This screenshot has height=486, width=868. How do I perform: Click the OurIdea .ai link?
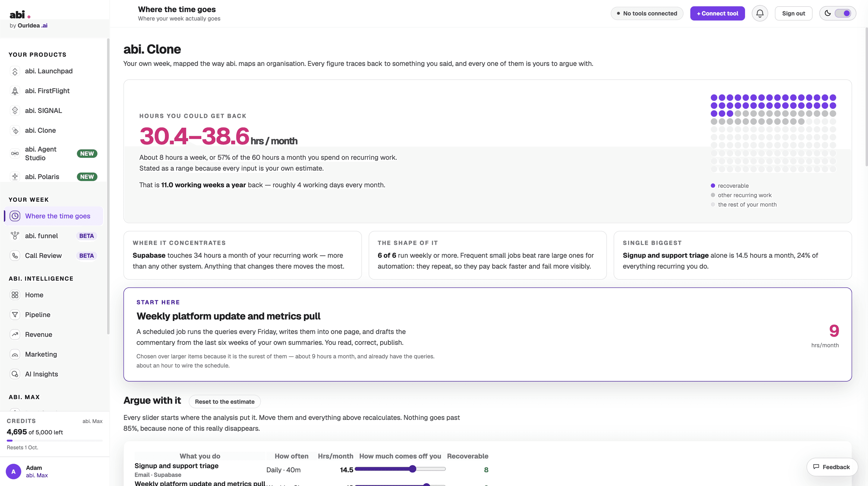click(x=32, y=26)
